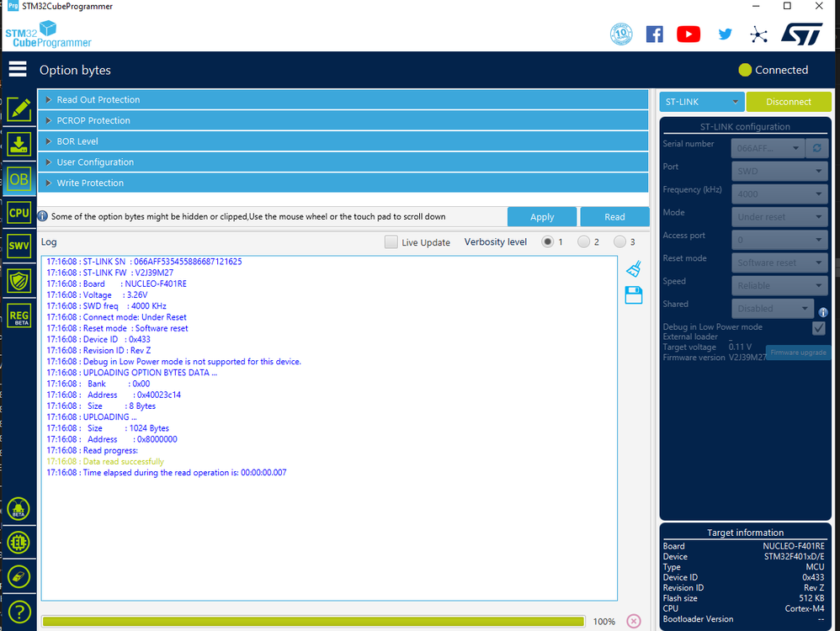Screen dimensions: 840x631
Task: Clear the log with broom icon
Action: (634, 269)
